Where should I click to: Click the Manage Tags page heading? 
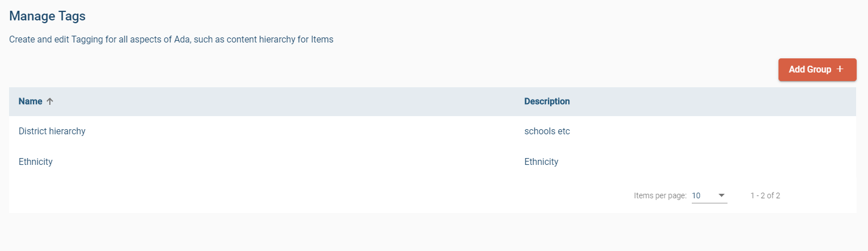pos(48,16)
